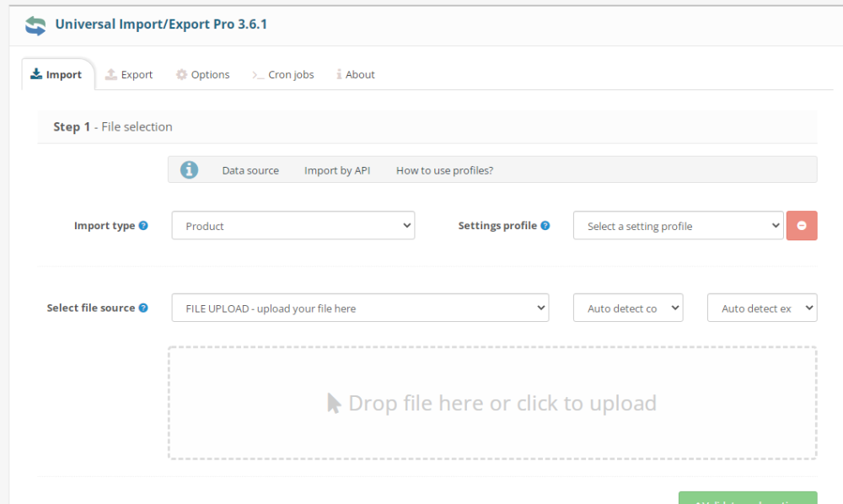Click the blue info circle icon
Viewport: 843px width, 504px height.
pyautogui.click(x=190, y=169)
